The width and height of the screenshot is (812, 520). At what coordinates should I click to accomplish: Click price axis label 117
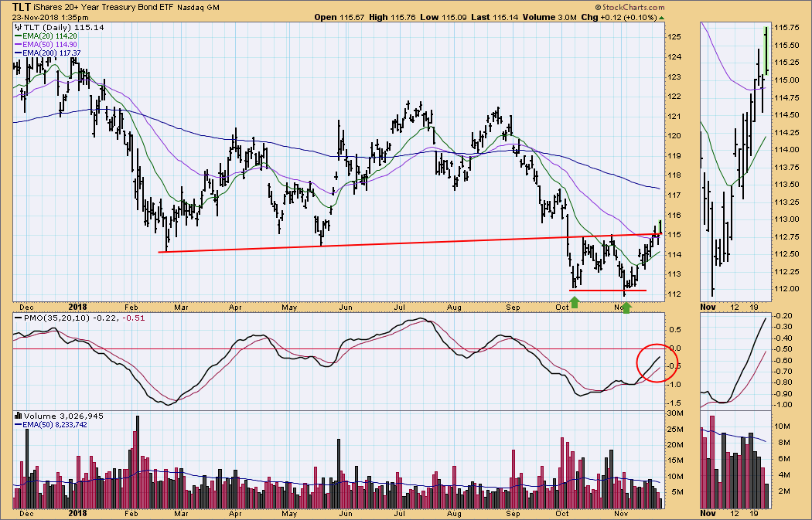[674, 195]
